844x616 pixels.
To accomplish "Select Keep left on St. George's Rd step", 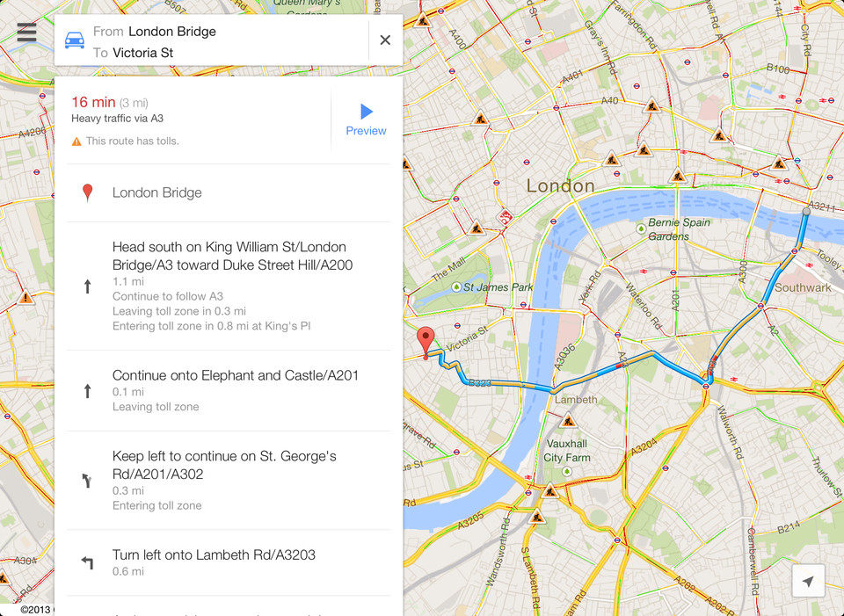I will (x=229, y=481).
